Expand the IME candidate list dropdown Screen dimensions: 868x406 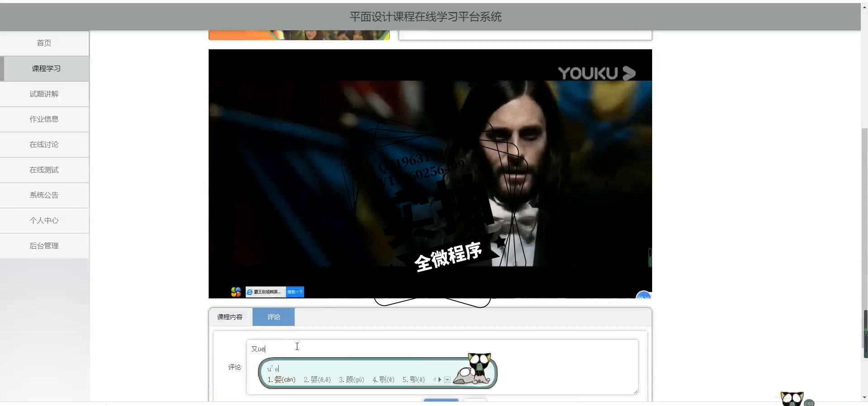pyautogui.click(x=447, y=380)
